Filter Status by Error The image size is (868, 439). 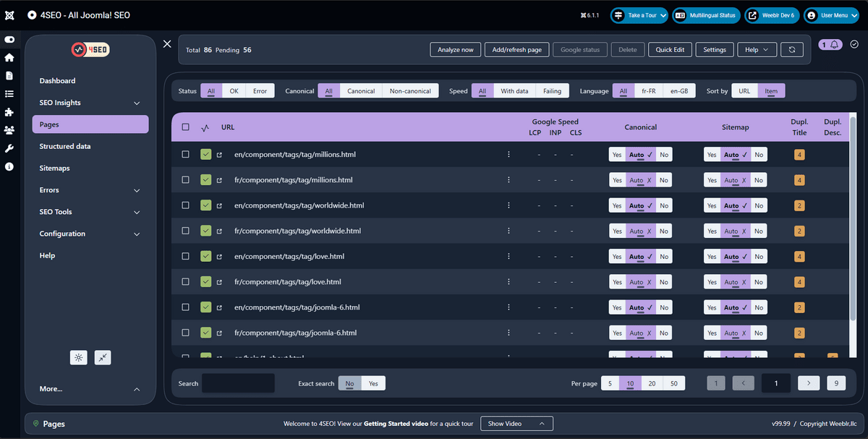pyautogui.click(x=260, y=91)
